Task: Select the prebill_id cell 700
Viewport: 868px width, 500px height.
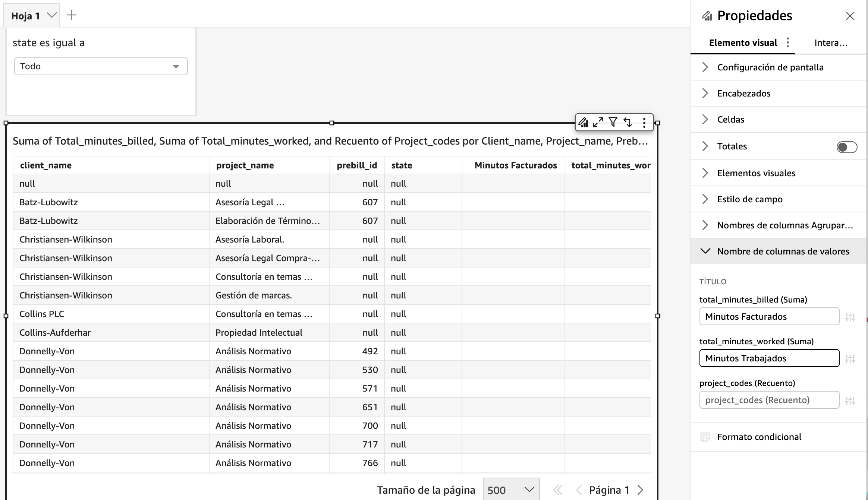Action: pyautogui.click(x=357, y=426)
